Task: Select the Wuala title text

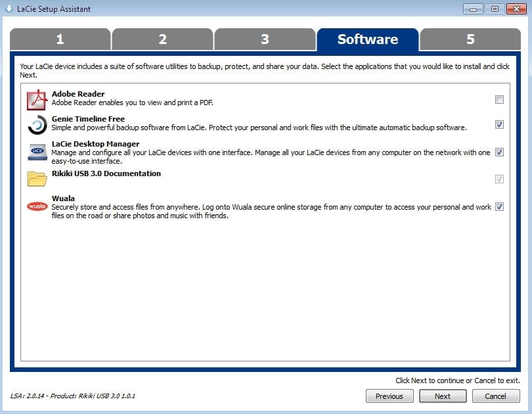Action: (x=63, y=198)
